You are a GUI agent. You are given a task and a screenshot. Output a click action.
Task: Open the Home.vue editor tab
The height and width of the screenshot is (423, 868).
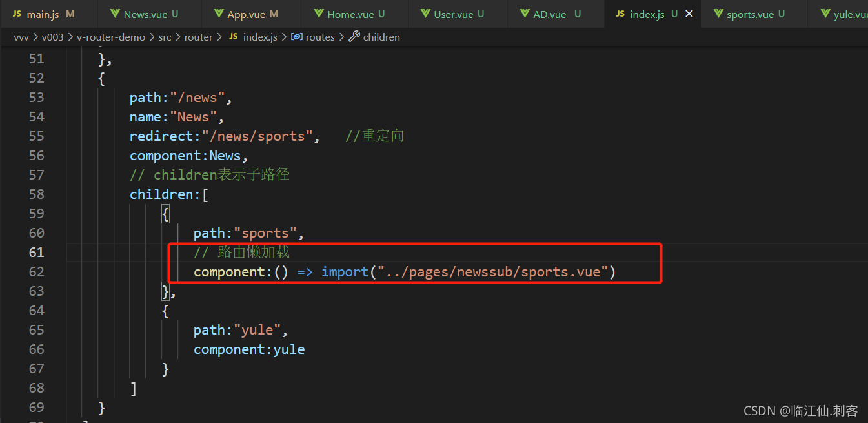click(x=356, y=14)
